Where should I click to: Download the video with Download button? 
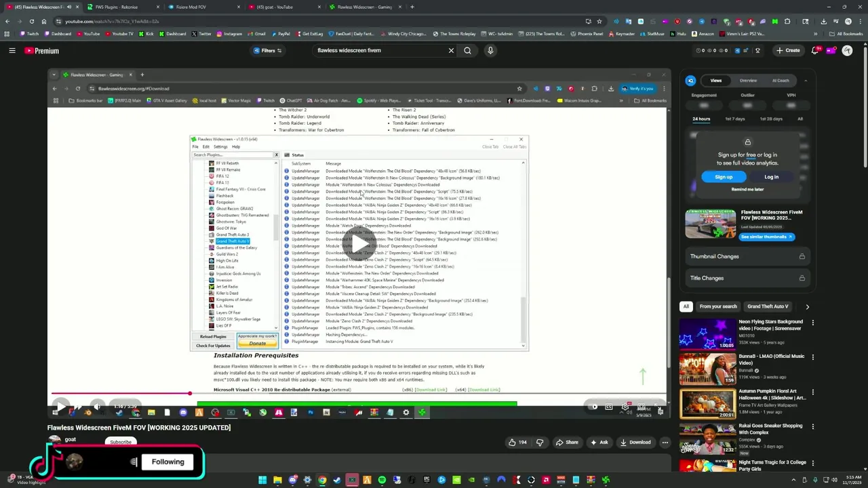(x=635, y=442)
